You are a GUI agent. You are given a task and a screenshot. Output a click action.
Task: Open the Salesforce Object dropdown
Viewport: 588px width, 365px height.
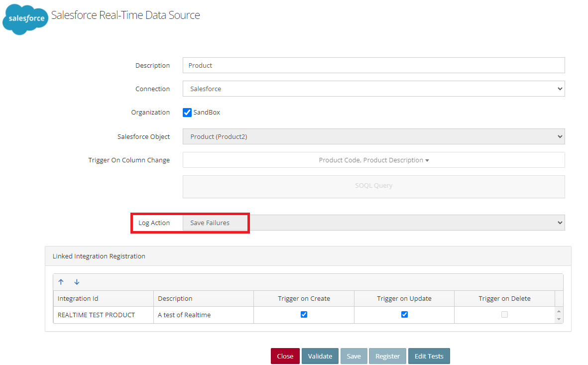click(x=373, y=136)
